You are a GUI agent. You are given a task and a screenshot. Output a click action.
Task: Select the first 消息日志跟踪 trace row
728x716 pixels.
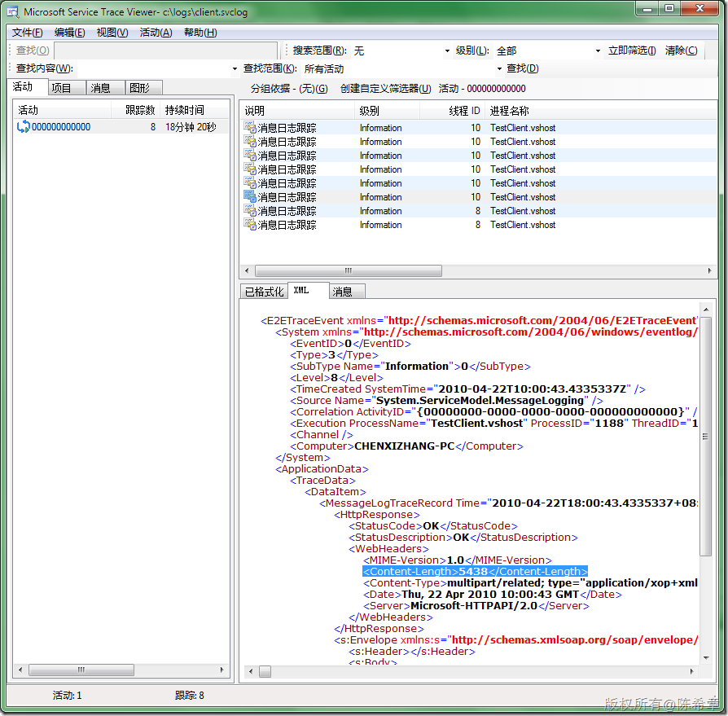pos(479,128)
